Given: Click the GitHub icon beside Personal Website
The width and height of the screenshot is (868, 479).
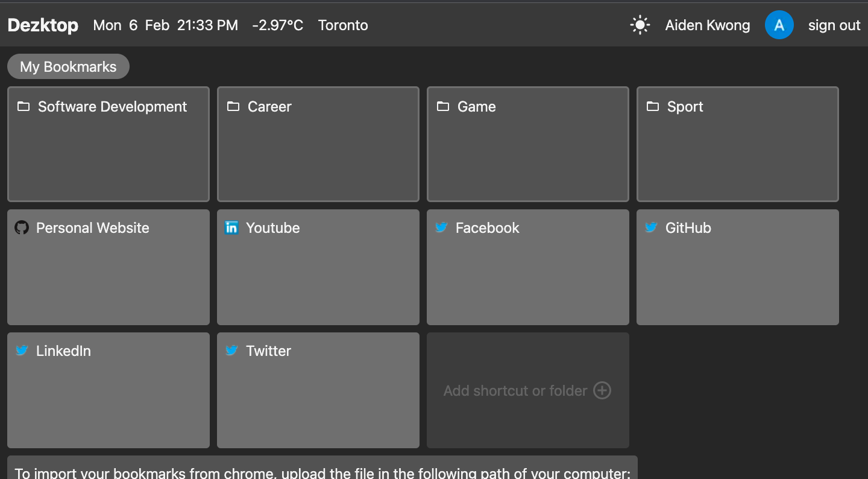Looking at the screenshot, I should click(22, 227).
